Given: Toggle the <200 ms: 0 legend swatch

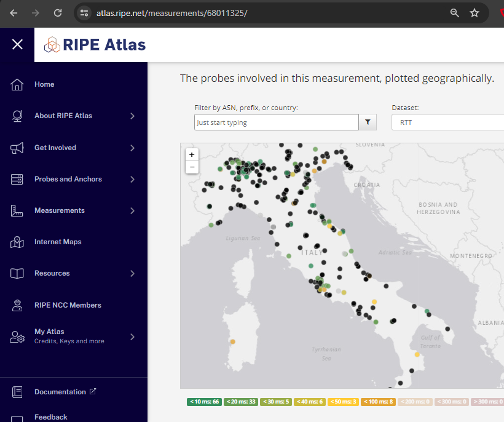Looking at the screenshot, I should pos(415,402).
